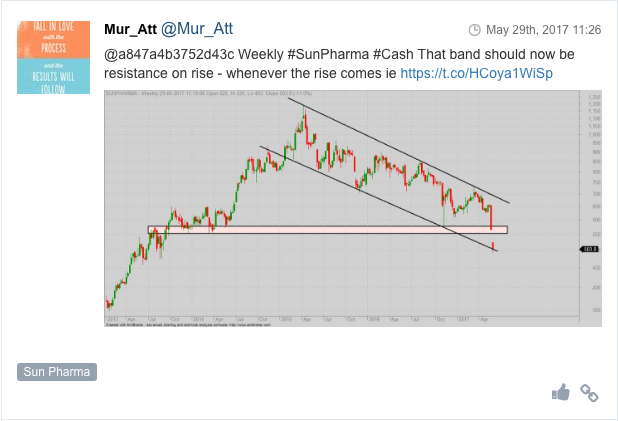The width and height of the screenshot is (618, 421).
Task: Click the @a847a4b3752d43c mention
Action: click(169, 54)
